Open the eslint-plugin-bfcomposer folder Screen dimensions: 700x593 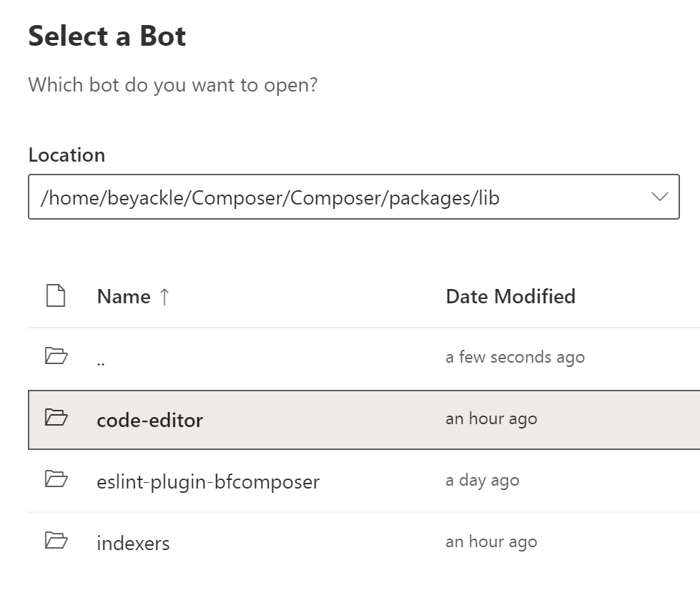[208, 481]
